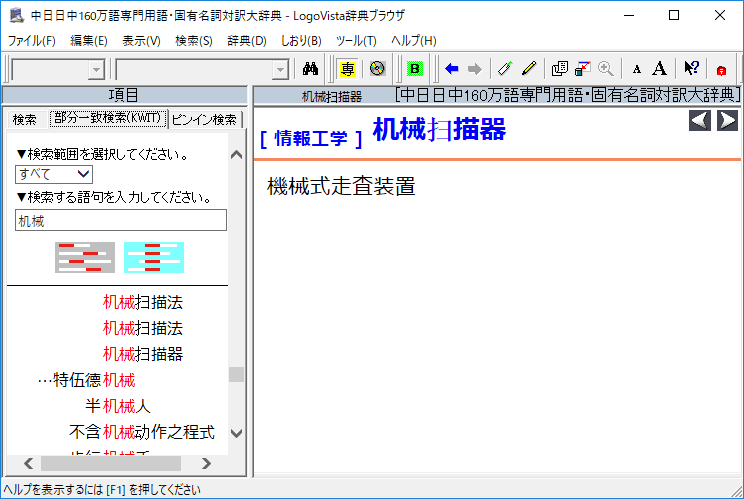This screenshot has height=499, width=744.
Task: Open the 検索(S) menu
Action: click(194, 41)
